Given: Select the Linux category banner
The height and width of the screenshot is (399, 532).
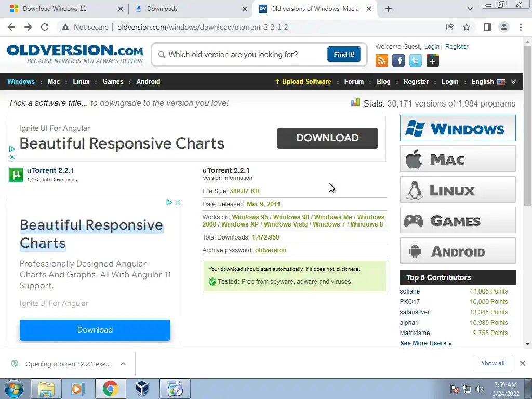Looking at the screenshot, I should tap(458, 189).
